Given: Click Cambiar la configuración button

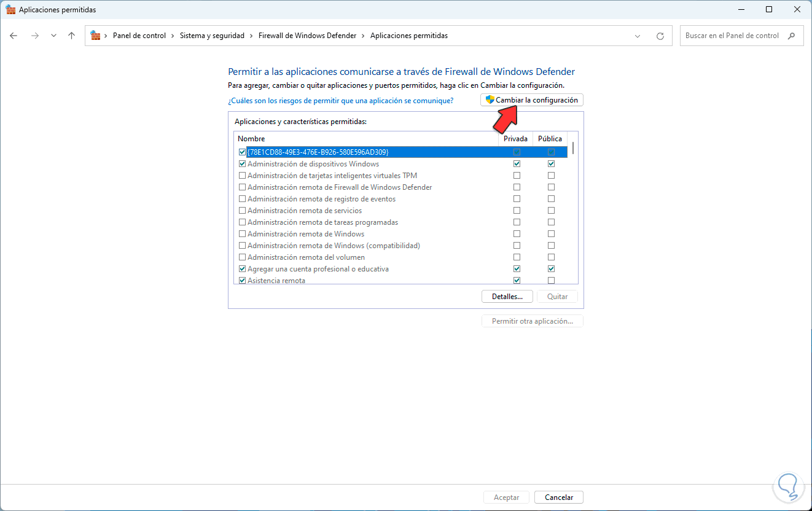Looking at the screenshot, I should click(x=532, y=100).
